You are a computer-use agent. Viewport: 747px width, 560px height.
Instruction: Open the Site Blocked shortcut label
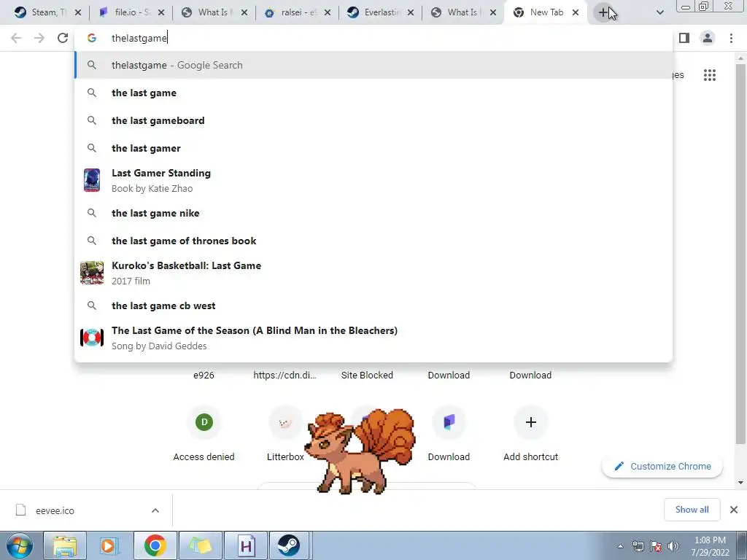367,376
